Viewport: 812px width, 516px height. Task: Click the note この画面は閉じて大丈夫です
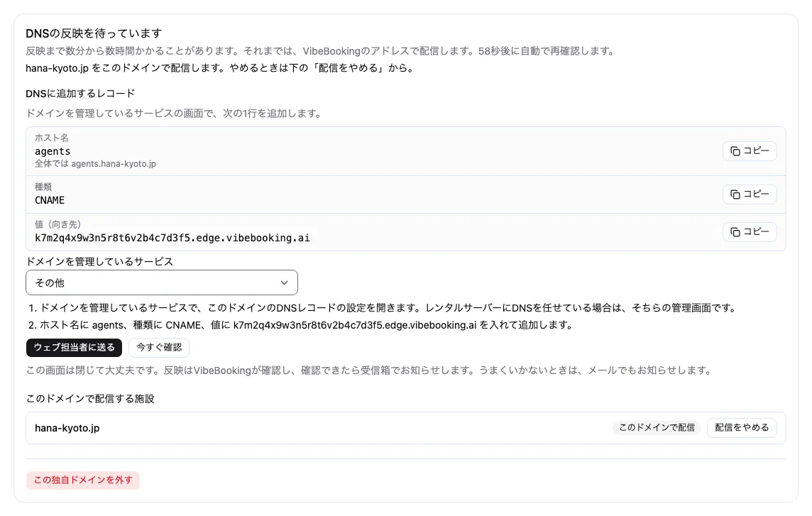[x=369, y=370]
